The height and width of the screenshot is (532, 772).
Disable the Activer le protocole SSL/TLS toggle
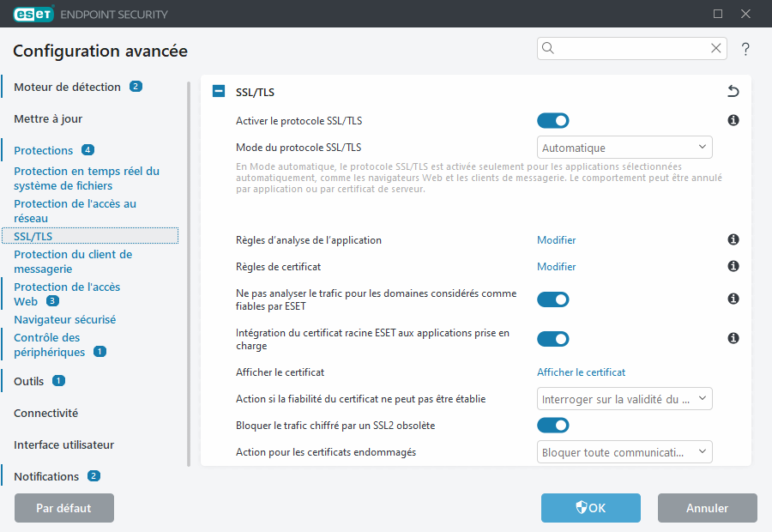point(553,120)
